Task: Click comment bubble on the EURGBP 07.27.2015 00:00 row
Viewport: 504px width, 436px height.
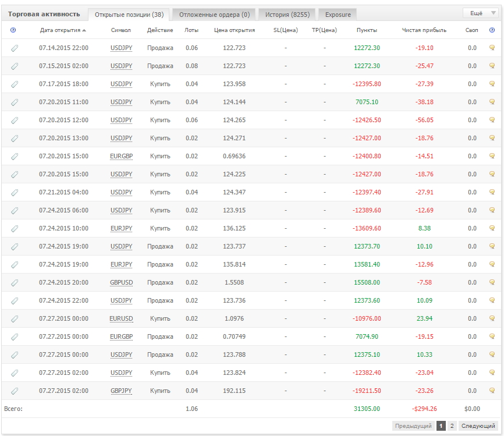Action: coord(492,336)
